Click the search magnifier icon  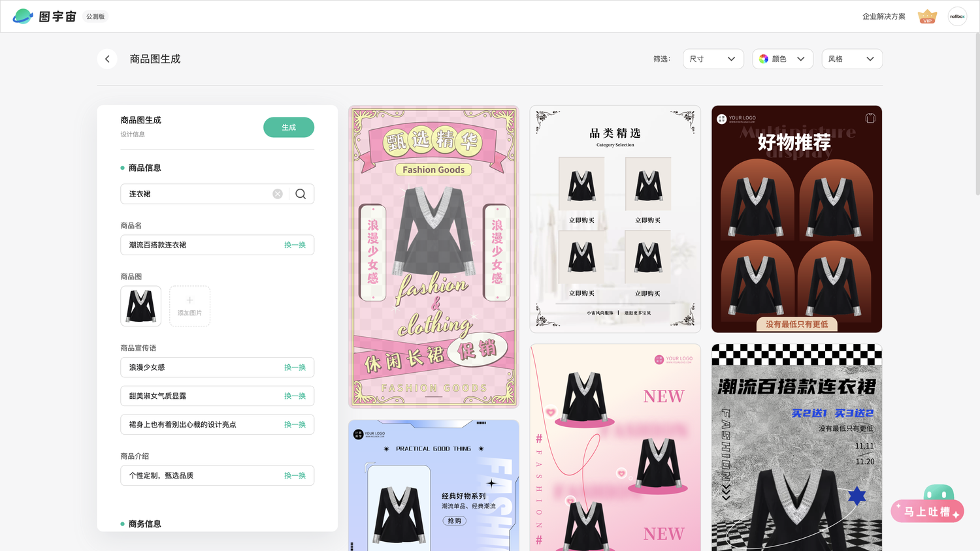click(301, 194)
